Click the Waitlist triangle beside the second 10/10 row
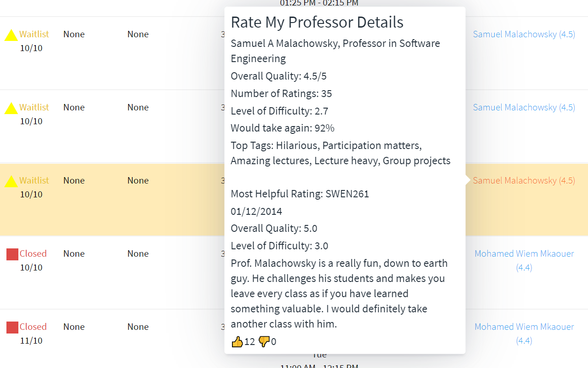This screenshot has height=368, width=588. tap(11, 108)
